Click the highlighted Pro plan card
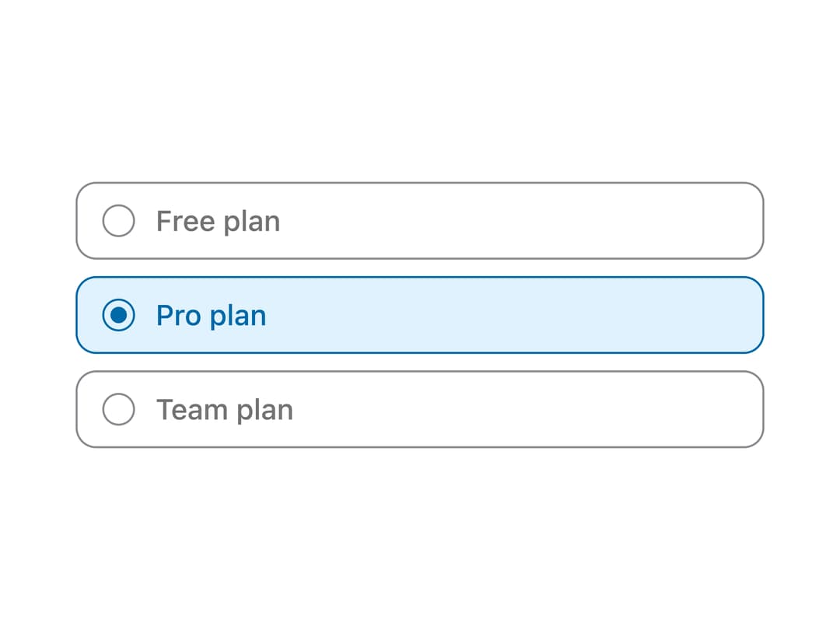The width and height of the screenshot is (840, 630). tap(420, 315)
